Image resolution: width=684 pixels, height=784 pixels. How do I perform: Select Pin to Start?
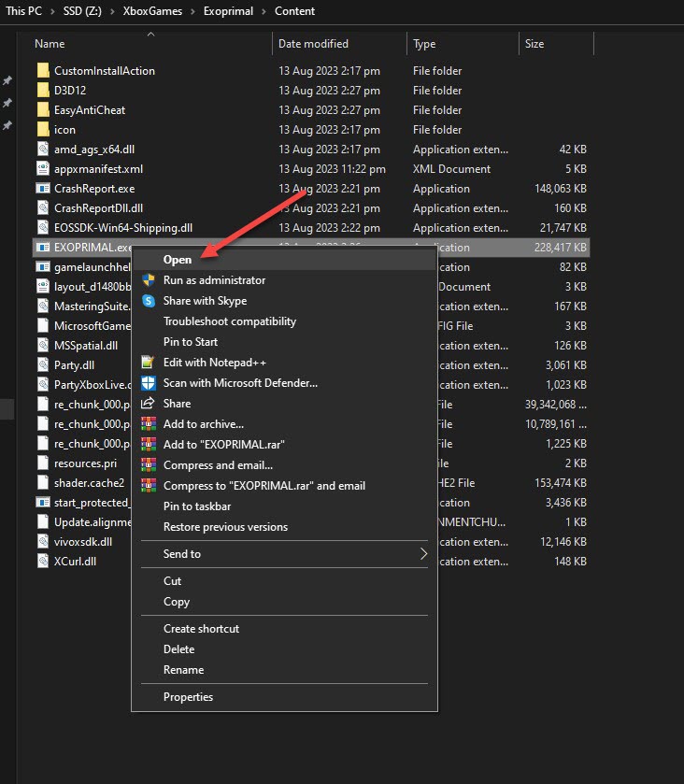click(x=284, y=341)
